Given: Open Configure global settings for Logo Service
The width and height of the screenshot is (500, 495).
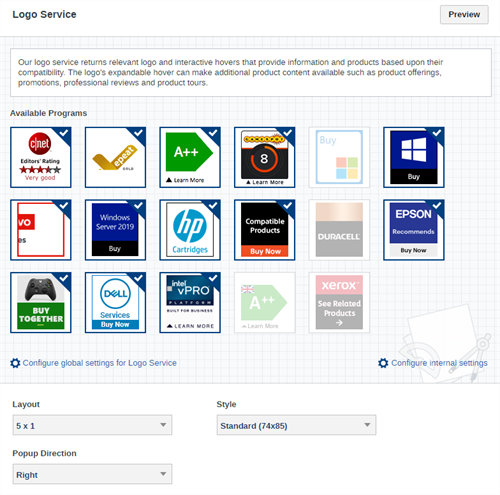Looking at the screenshot, I should [100, 363].
